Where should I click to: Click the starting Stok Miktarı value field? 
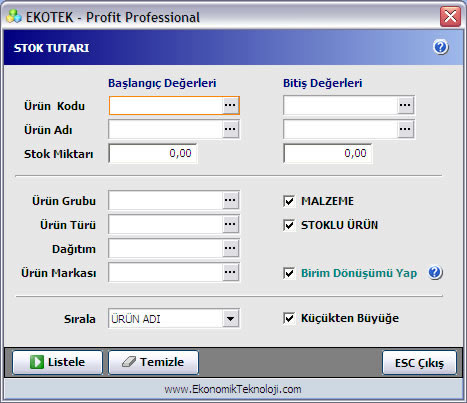click(x=153, y=153)
